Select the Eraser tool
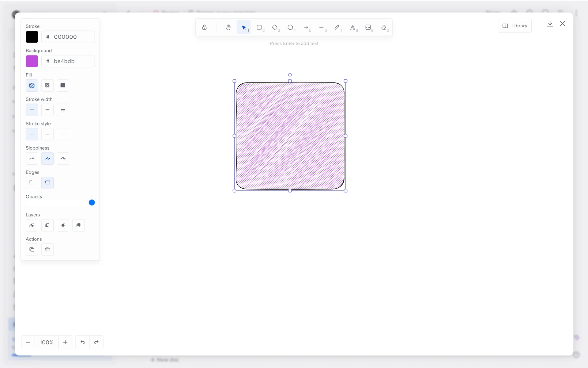 (384, 28)
